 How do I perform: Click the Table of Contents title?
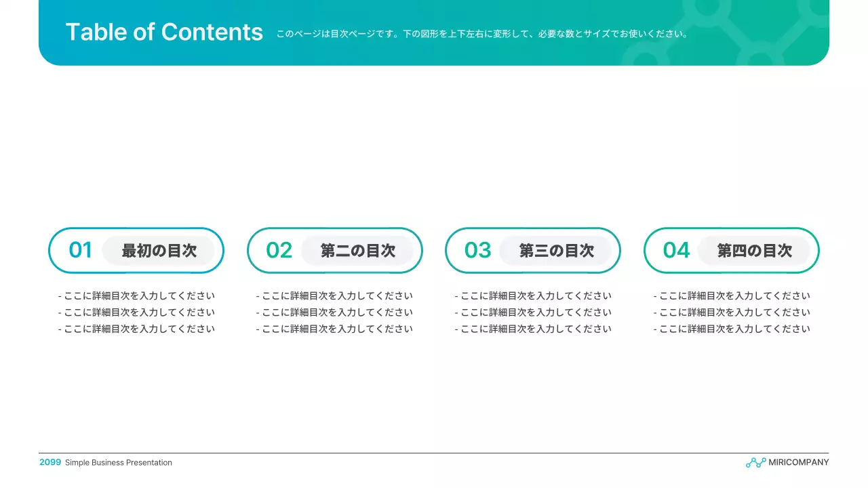pos(165,32)
